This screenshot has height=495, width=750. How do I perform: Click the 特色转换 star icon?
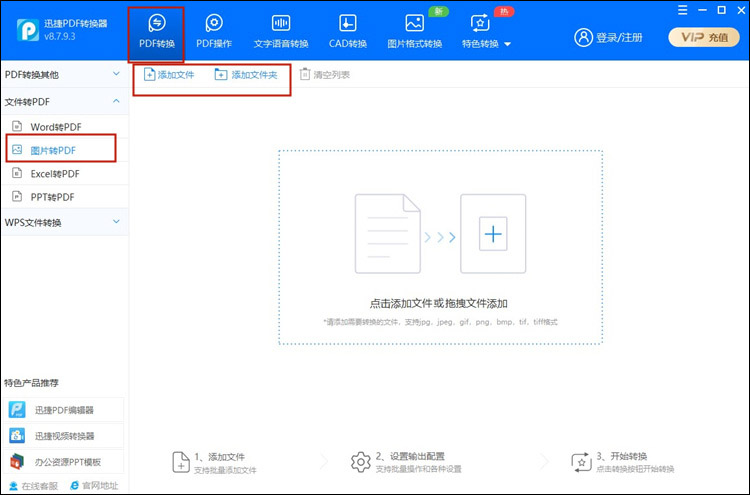pos(480,23)
